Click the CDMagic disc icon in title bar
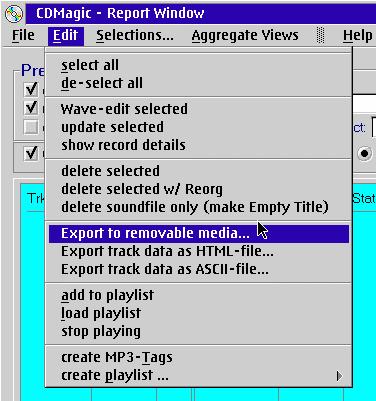 point(13,14)
